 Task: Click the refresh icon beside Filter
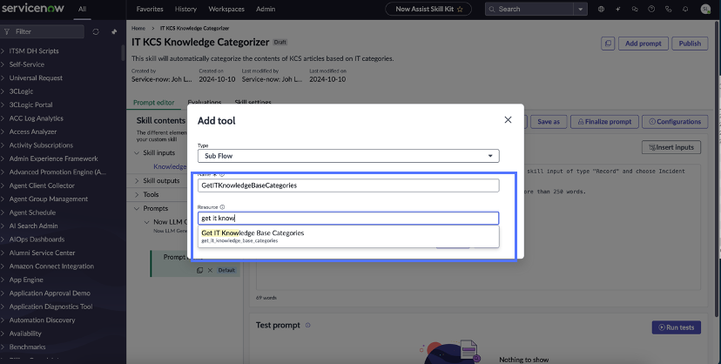[96, 32]
